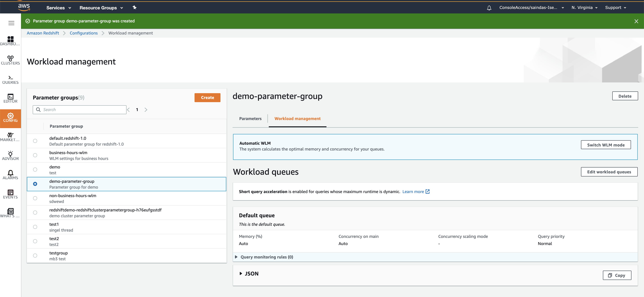Screen dimensions: 644x297
Task: Select redshiftdemo cluster parameter group radio
Action: (x=35, y=213)
